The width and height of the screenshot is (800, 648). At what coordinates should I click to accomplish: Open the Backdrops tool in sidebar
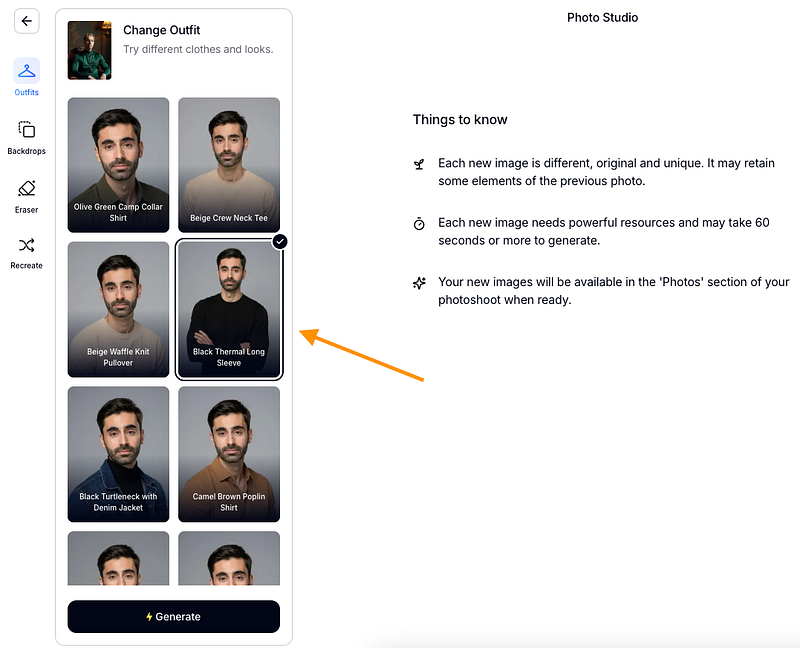coord(27,130)
